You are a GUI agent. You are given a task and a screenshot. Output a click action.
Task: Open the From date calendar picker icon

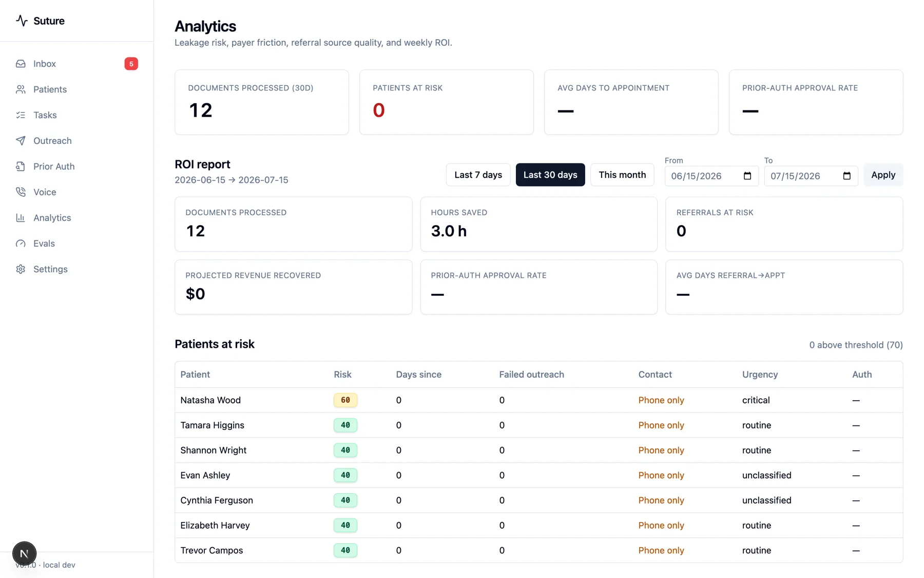747,176
